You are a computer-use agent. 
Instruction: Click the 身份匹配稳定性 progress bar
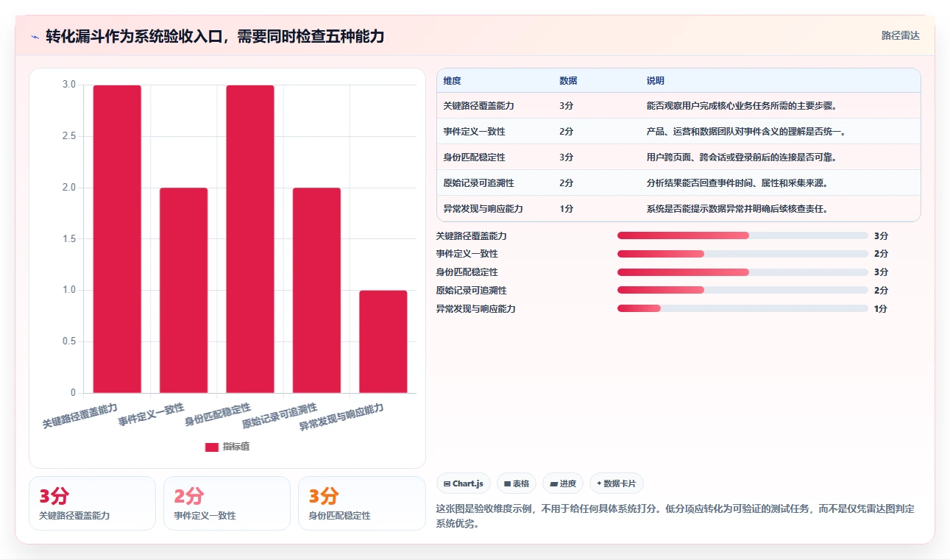tap(742, 272)
